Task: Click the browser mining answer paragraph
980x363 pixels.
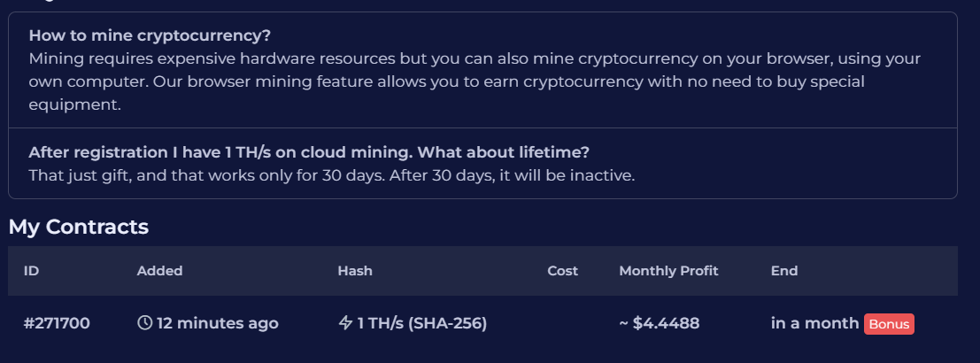Action: click(x=475, y=81)
